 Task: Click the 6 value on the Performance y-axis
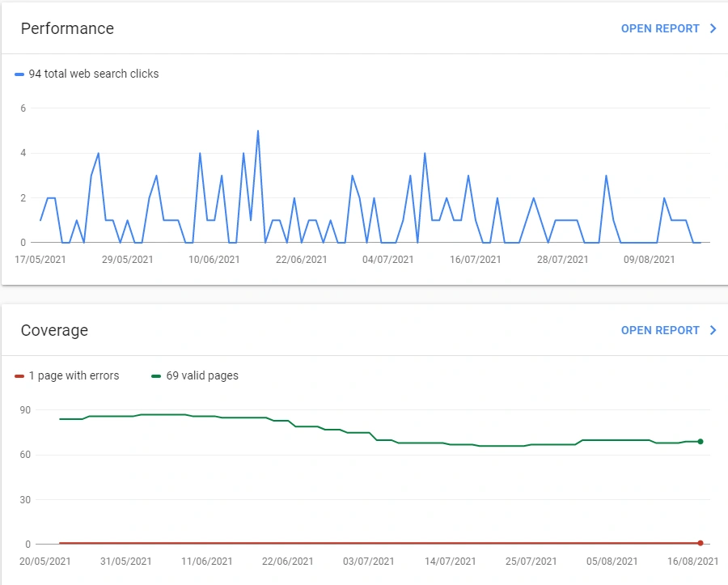pos(23,108)
